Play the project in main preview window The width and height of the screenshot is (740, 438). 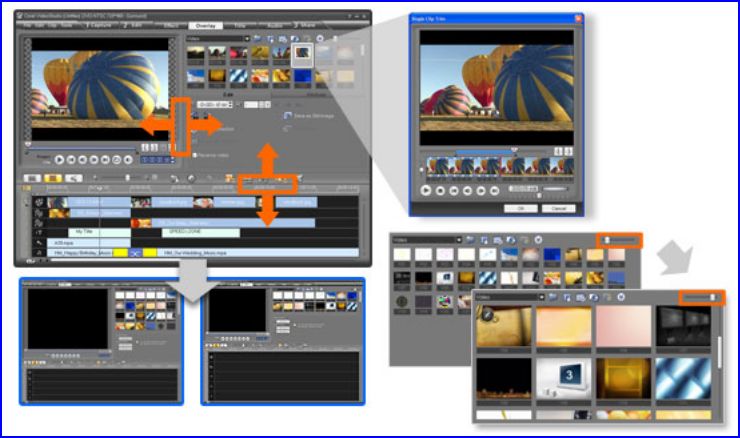[59, 160]
